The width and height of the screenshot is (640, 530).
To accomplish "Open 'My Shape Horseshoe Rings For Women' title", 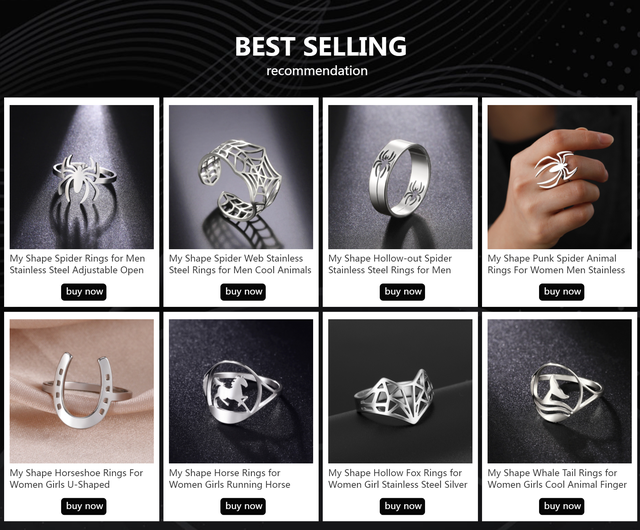I will tap(76, 479).
